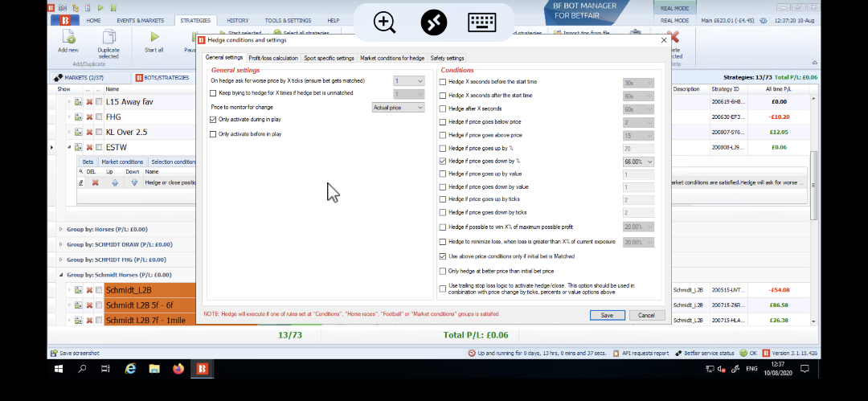Switch to Sport specific settings tab
868x401 pixels.
click(329, 58)
